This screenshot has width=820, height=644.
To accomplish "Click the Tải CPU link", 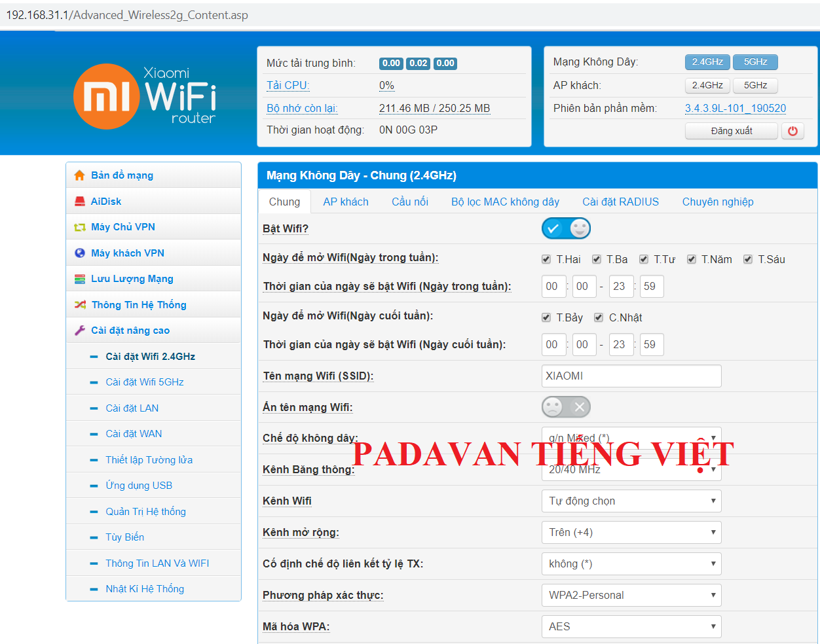I will click(x=288, y=86).
